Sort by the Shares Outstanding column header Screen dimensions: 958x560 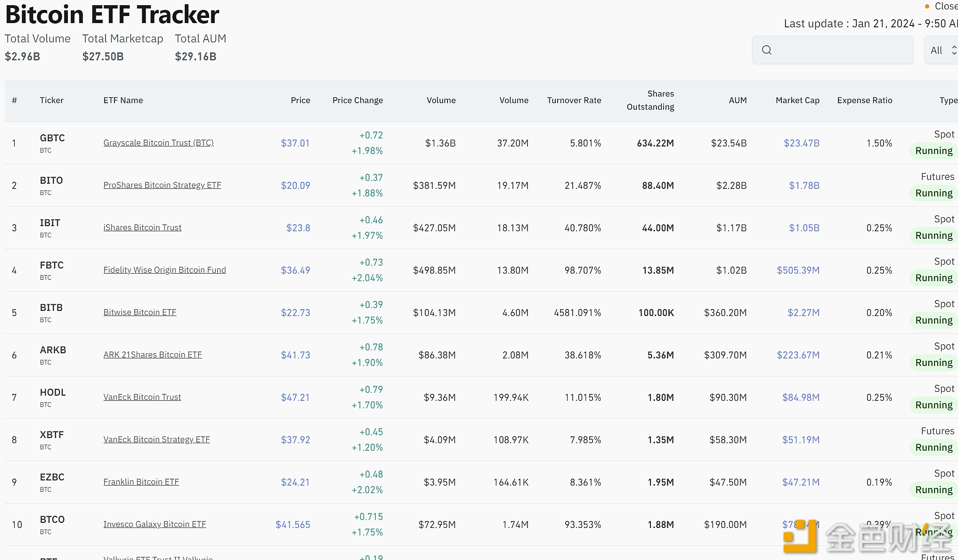click(x=650, y=100)
